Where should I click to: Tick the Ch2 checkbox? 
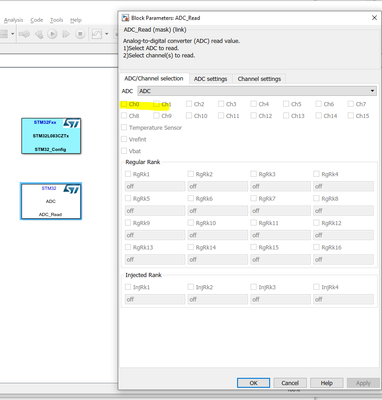(189, 104)
